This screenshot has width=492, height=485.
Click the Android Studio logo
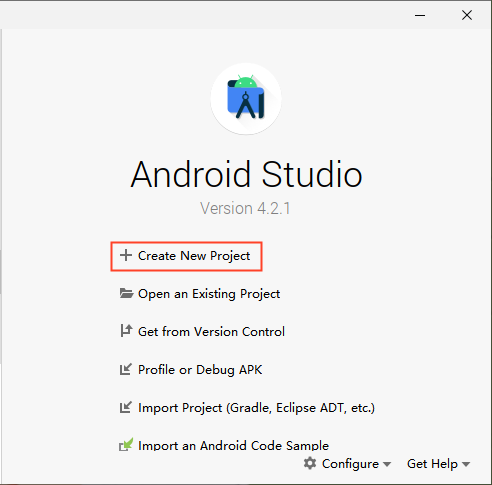point(246,99)
